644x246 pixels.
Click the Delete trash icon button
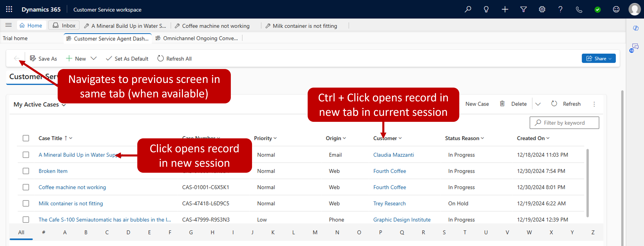point(513,104)
